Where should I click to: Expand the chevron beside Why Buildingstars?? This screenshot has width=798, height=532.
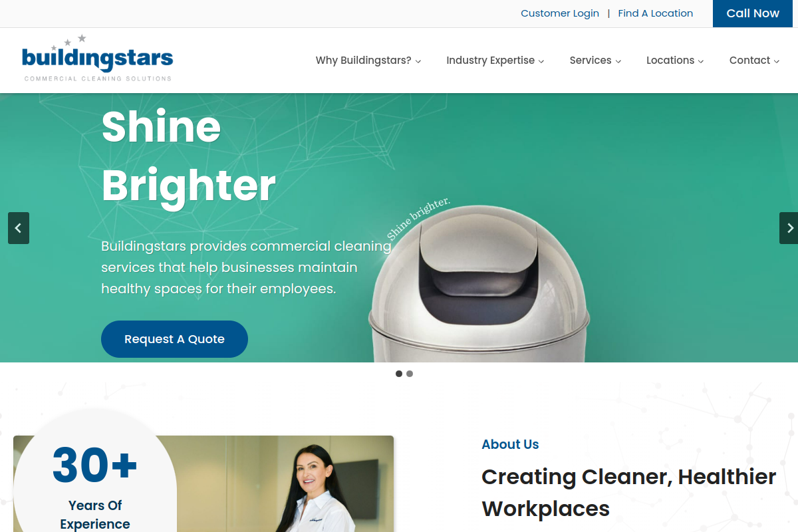click(418, 61)
